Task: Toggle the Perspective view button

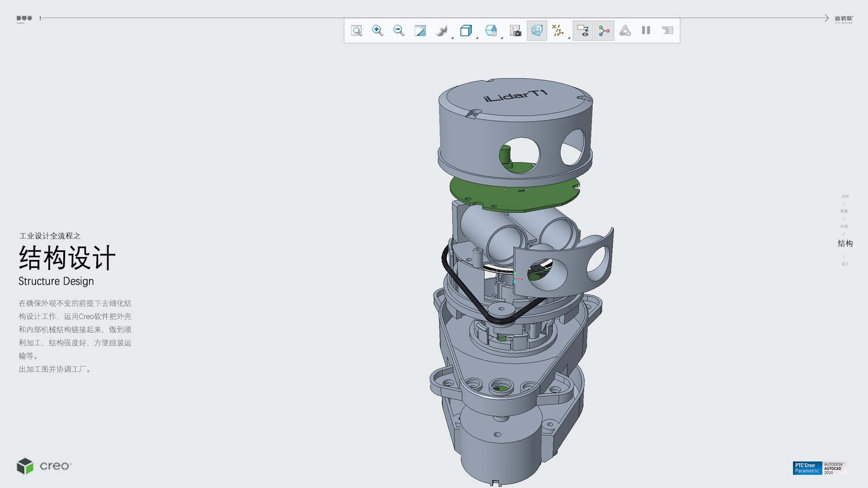Action: click(537, 31)
